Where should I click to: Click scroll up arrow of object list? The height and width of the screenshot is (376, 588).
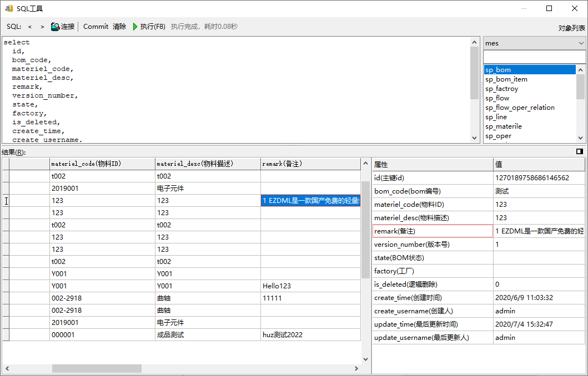pos(580,70)
